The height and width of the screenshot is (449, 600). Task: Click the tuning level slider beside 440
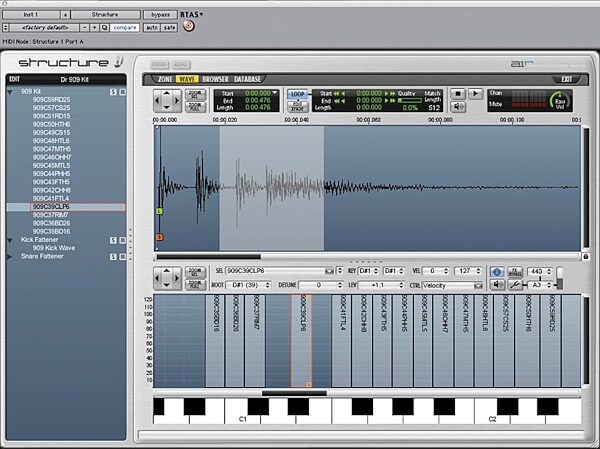pyautogui.click(x=559, y=278)
